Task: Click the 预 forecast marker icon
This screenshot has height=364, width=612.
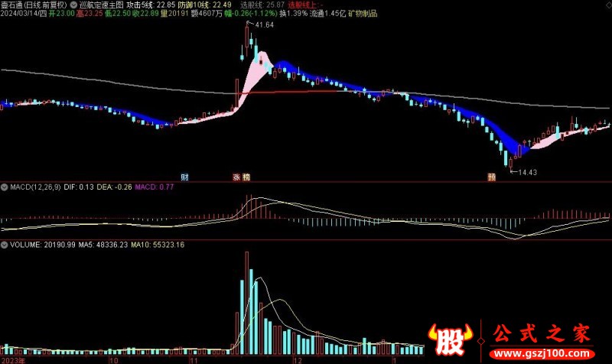Action: click(491, 177)
